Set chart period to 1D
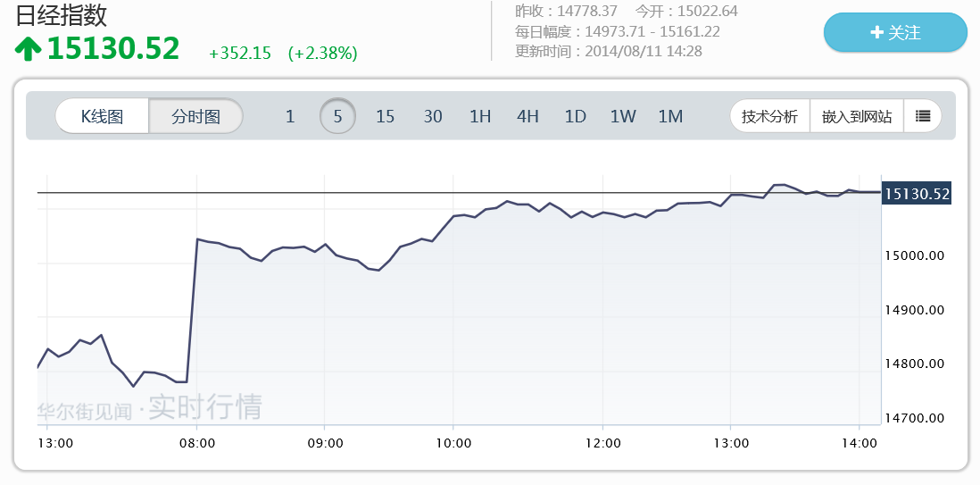This screenshot has width=980, height=485. [x=575, y=116]
